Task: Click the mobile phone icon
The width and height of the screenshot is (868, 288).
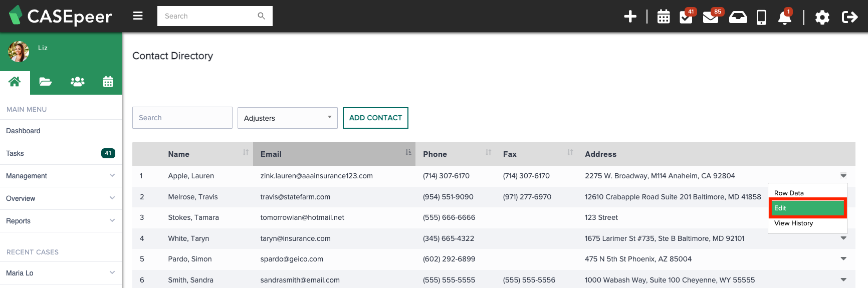Action: [x=761, y=18]
